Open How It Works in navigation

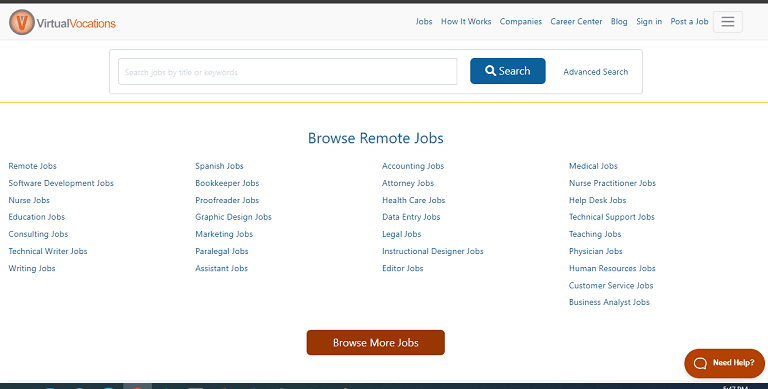466,22
